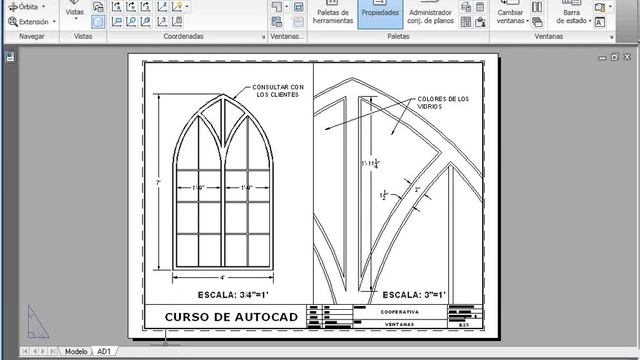Rotate UCS about the Z axis
640x360 pixels.
145,7
